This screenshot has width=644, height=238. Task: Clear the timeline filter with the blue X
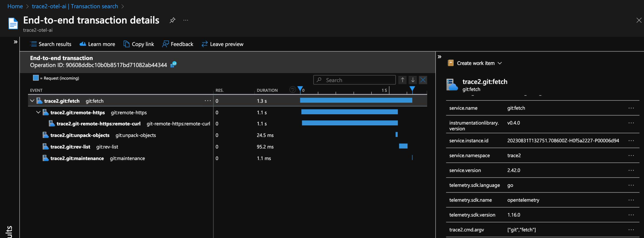(x=423, y=80)
